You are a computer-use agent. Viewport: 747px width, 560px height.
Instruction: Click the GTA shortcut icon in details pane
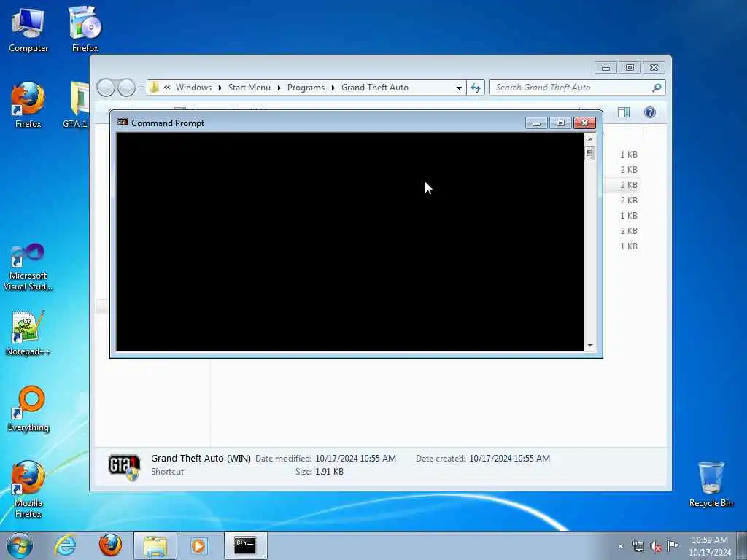124,467
